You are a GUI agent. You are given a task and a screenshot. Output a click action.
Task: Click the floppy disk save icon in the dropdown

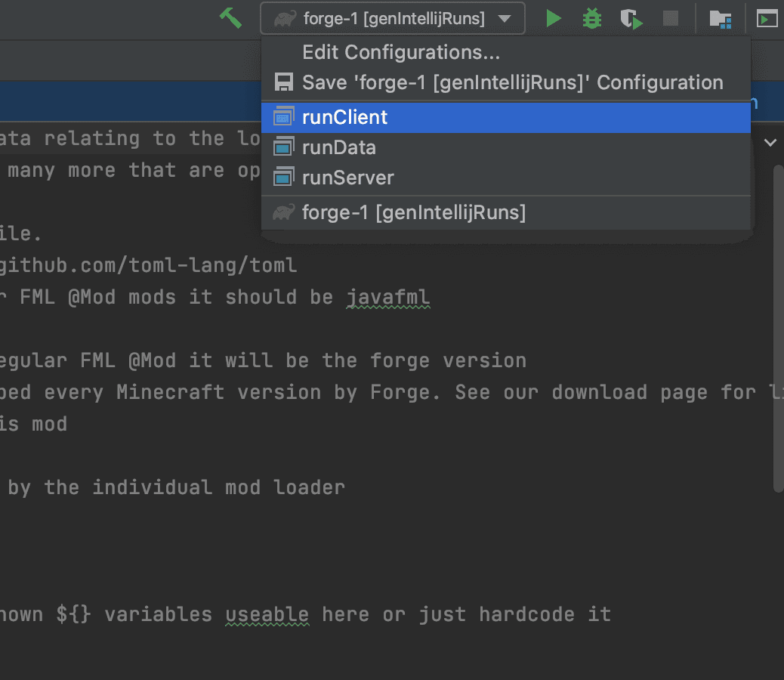pos(283,82)
